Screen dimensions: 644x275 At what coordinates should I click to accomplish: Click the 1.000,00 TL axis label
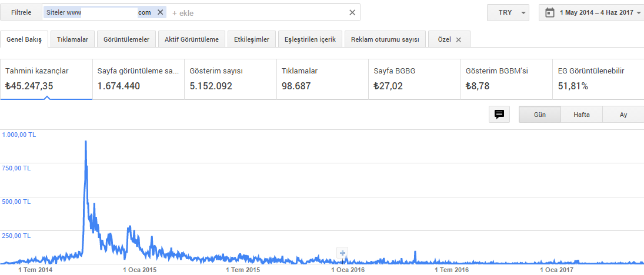(x=19, y=134)
